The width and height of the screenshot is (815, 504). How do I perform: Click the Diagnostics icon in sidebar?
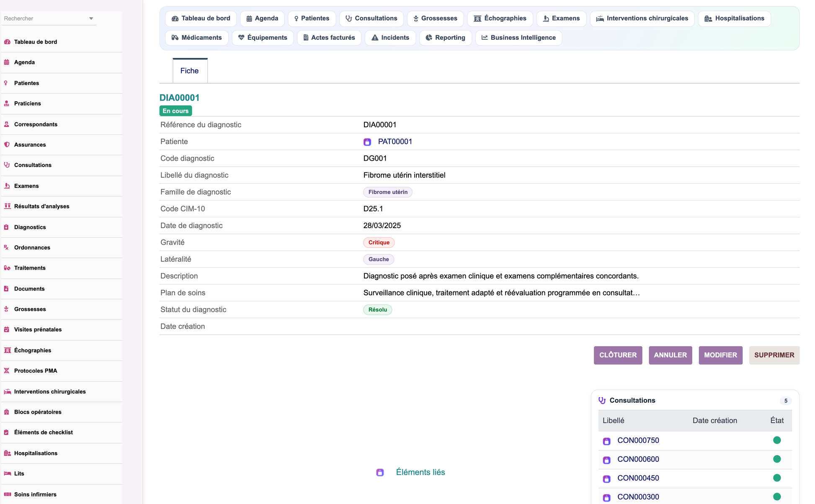[x=6, y=227]
